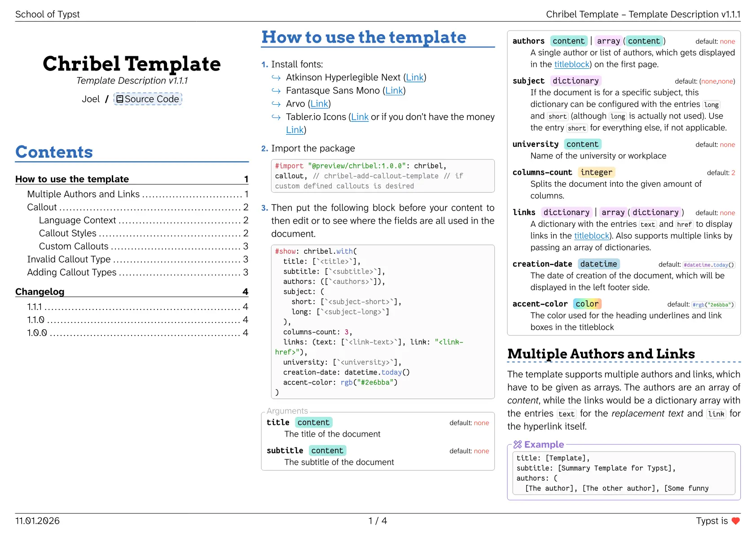Image resolution: width=756 pixels, height=535 pixels.
Task: Click the Example callout icon
Action: pyautogui.click(x=518, y=445)
